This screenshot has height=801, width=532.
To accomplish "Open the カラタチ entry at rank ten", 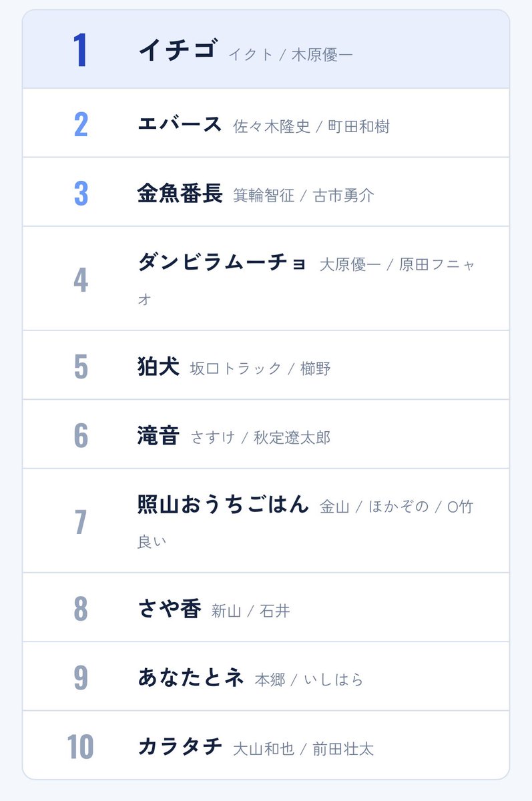I will tap(266, 745).
